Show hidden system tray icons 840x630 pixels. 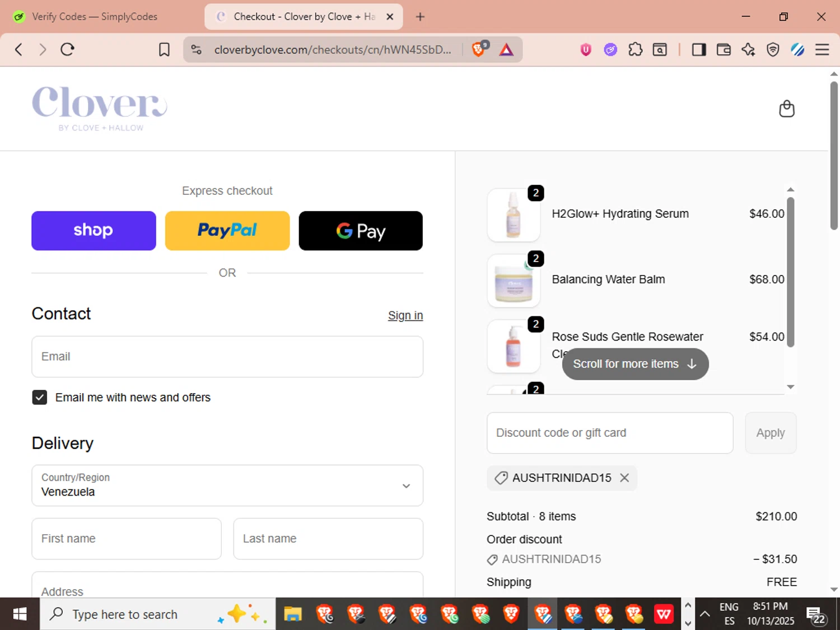(x=705, y=614)
